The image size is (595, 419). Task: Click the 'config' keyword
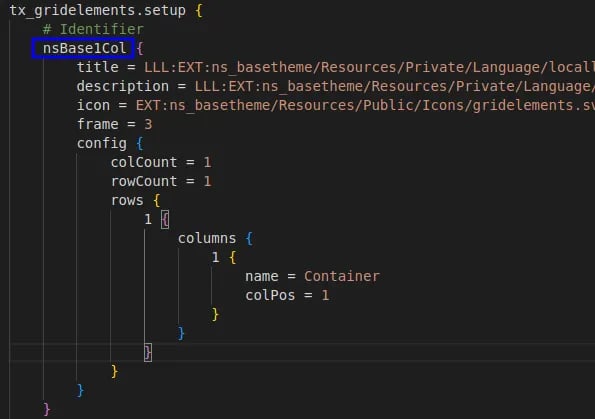point(102,143)
